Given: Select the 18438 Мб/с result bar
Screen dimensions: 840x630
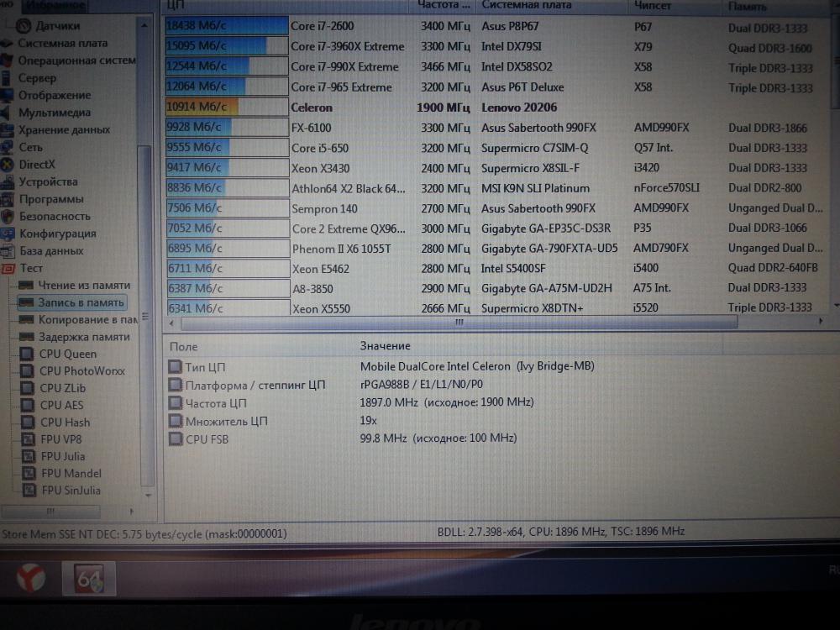Looking at the screenshot, I should (x=227, y=26).
